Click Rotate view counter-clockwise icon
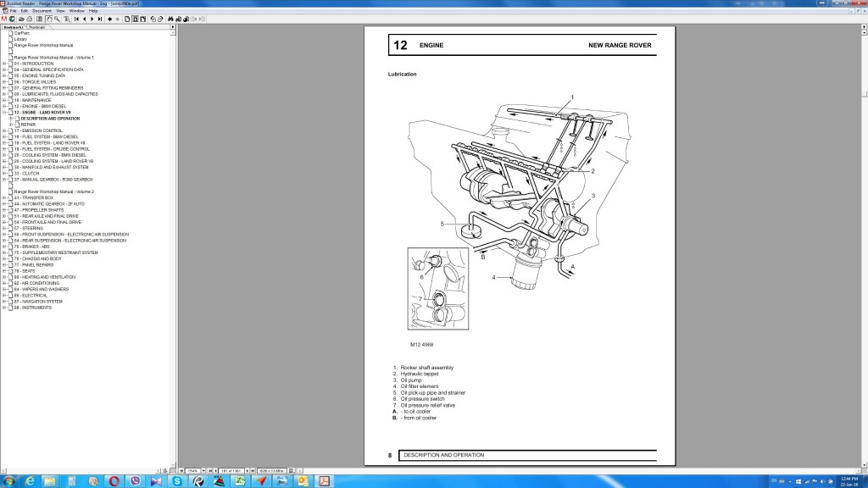Viewport: 868px width, 488px height. (153, 19)
